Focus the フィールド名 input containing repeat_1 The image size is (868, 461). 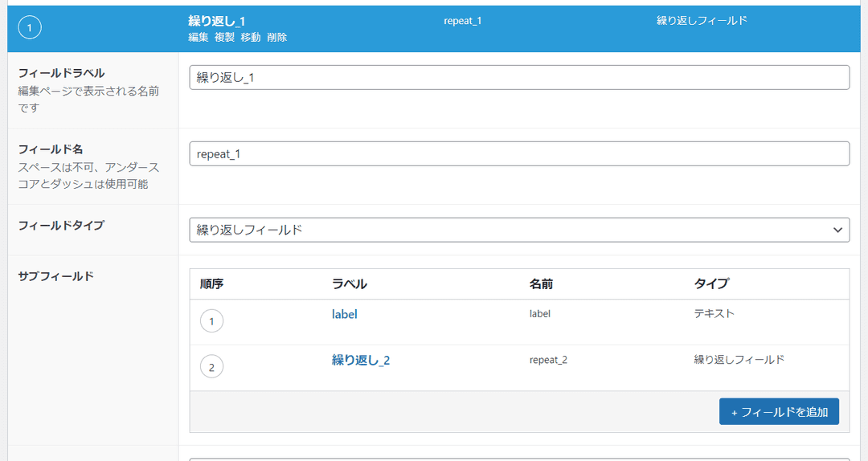tap(518, 153)
